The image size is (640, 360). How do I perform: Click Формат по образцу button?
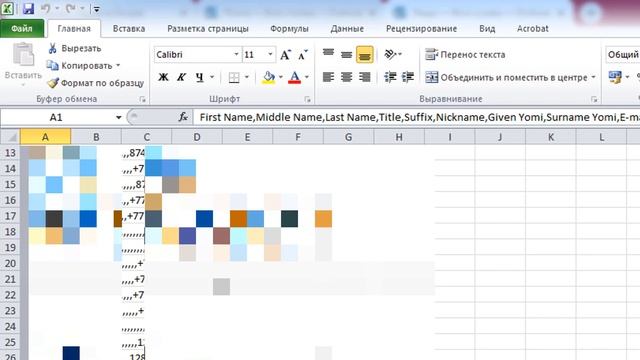(x=96, y=83)
